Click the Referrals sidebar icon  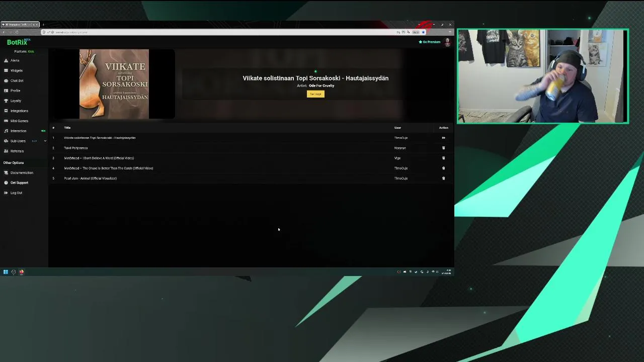[x=6, y=151]
